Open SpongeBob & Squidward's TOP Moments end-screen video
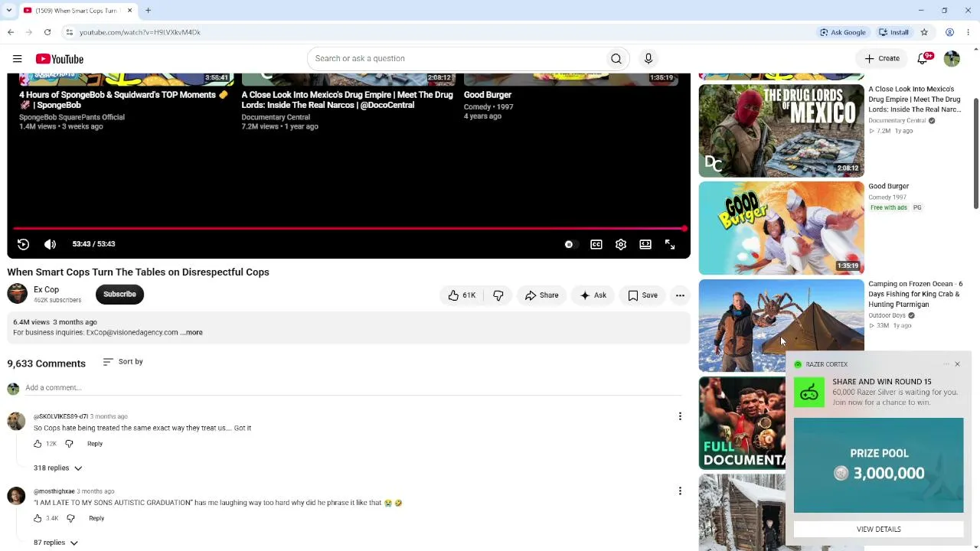Viewport: 980px width, 551px height. click(123, 100)
